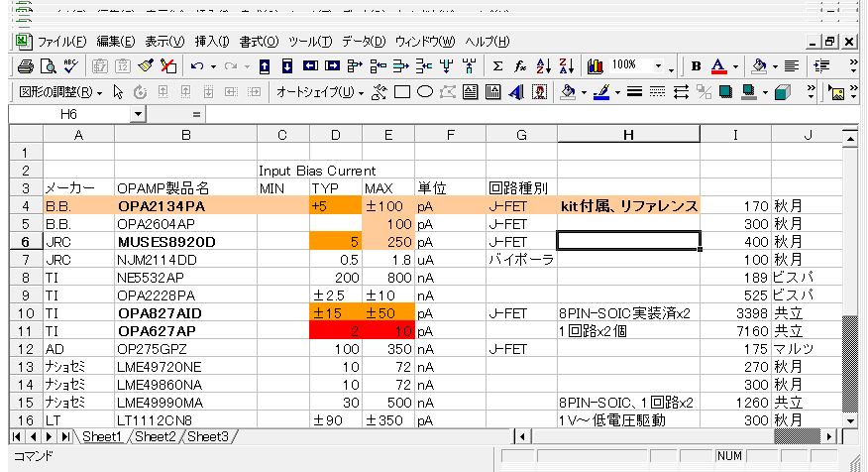Image resolution: width=868 pixels, height=472 pixels.
Task: Expand the Name Box dropdown arrow
Action: [x=138, y=114]
